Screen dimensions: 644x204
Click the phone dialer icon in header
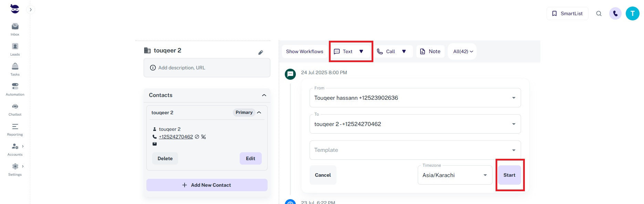(x=615, y=13)
